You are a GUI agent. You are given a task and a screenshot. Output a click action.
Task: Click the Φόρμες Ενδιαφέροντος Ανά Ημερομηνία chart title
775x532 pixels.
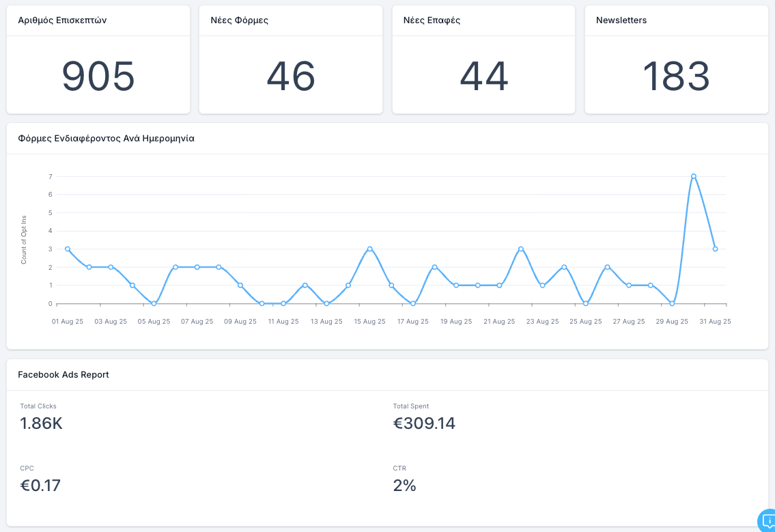[106, 139]
